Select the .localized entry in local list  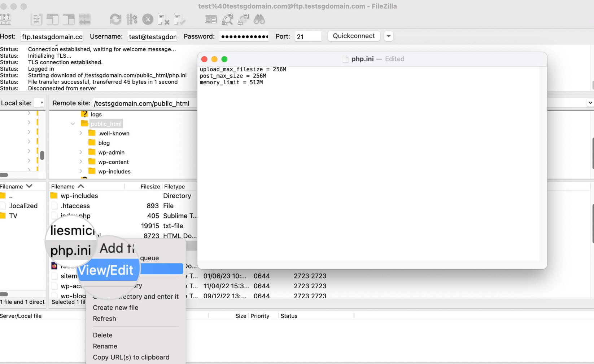[x=23, y=206]
